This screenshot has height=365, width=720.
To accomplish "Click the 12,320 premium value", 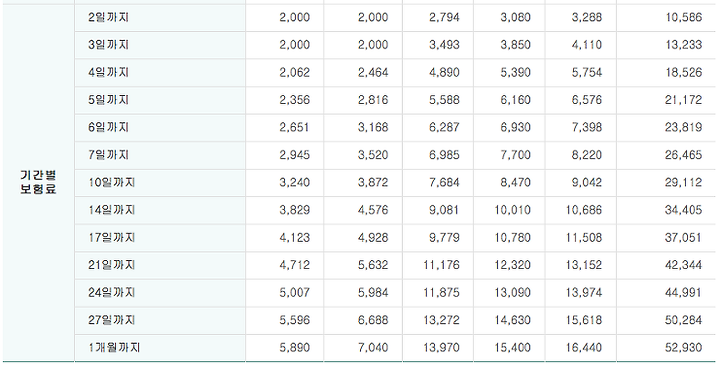I will point(512,265).
